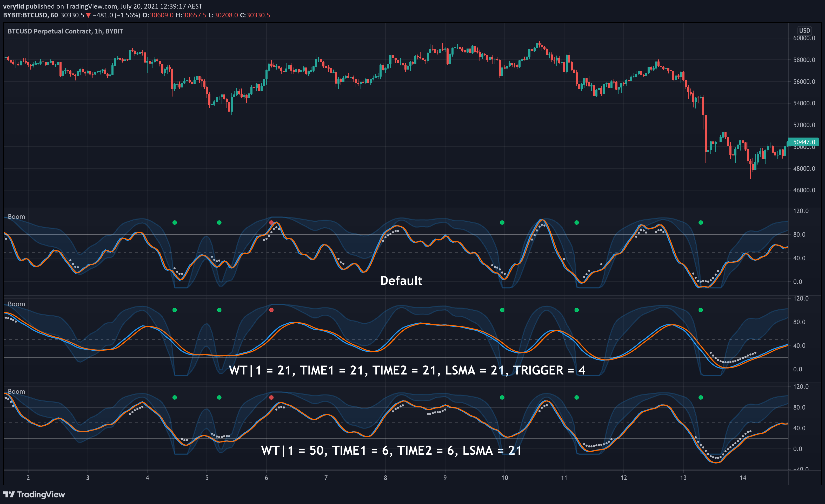This screenshot has width=825, height=504.
Task: Click the change value −481.0 (−1.56%)
Action: pos(116,15)
